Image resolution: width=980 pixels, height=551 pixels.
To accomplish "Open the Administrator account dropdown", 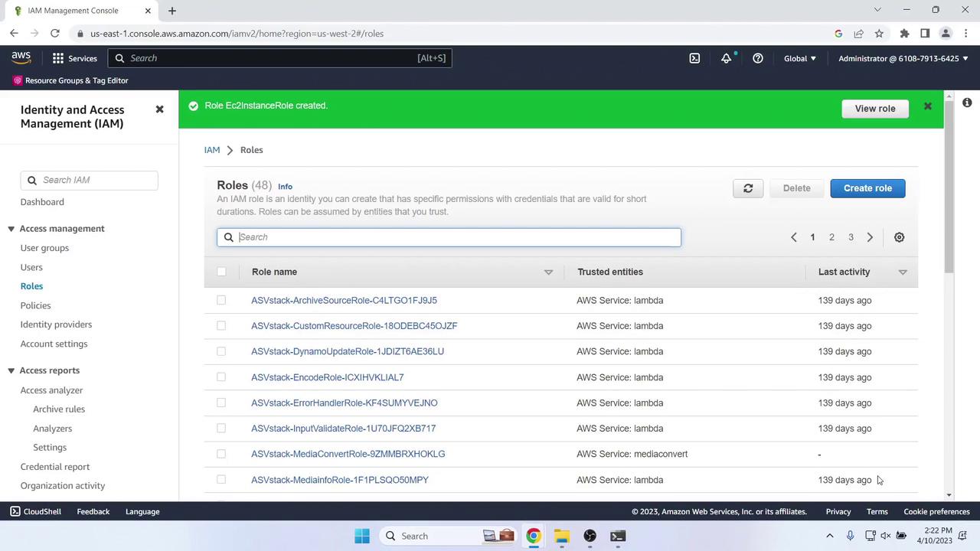I will (x=903, y=58).
